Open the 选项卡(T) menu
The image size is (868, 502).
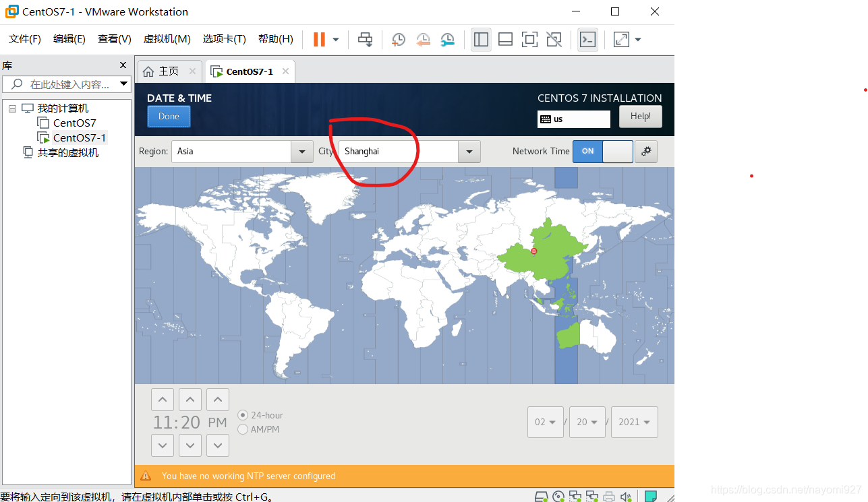tap(224, 39)
